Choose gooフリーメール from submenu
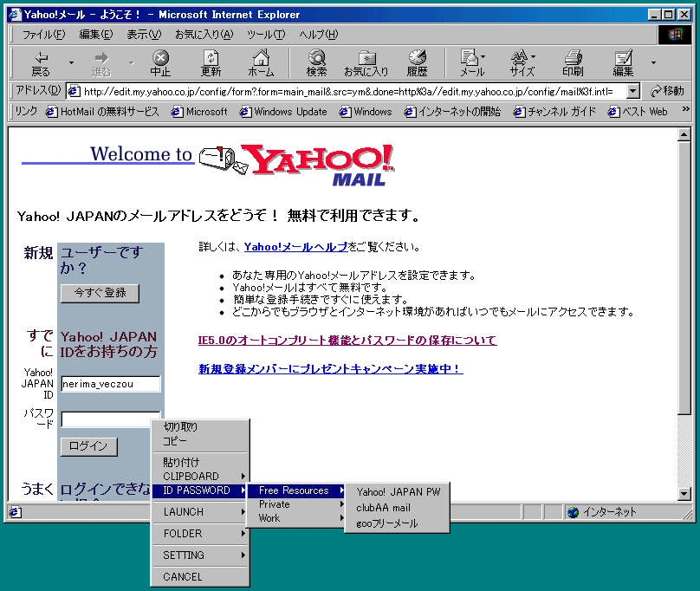 397,523
